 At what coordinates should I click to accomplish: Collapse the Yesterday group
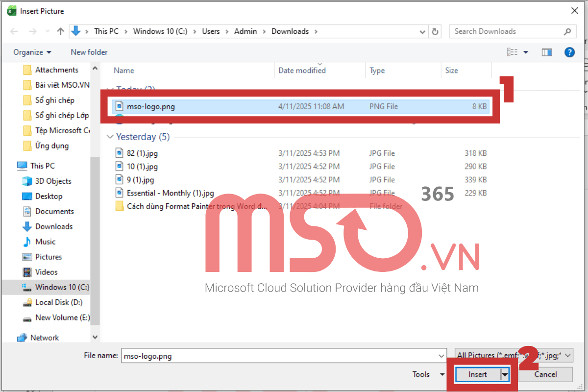point(110,137)
